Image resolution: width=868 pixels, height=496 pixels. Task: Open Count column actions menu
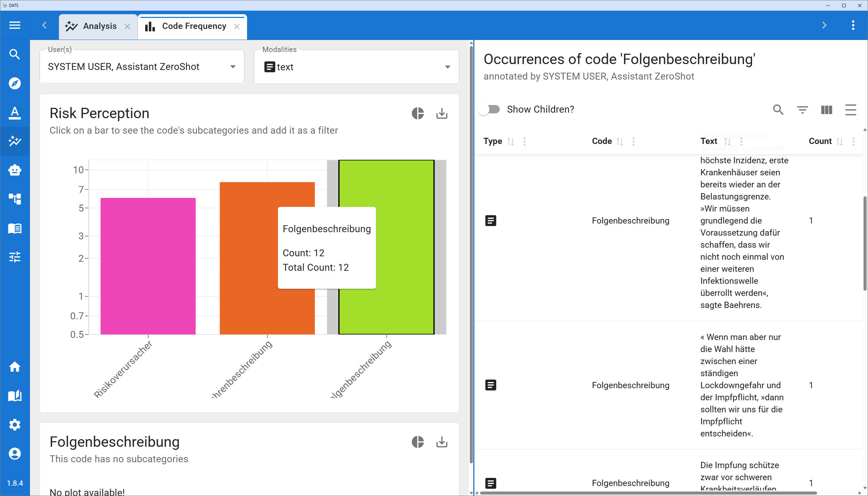pos(854,141)
